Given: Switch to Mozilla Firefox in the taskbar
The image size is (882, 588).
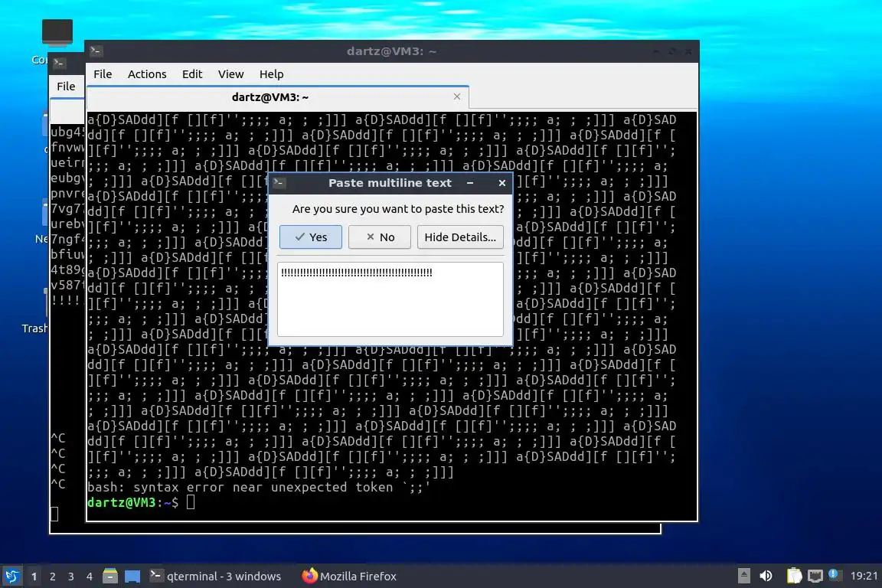Looking at the screenshot, I should [x=349, y=577].
